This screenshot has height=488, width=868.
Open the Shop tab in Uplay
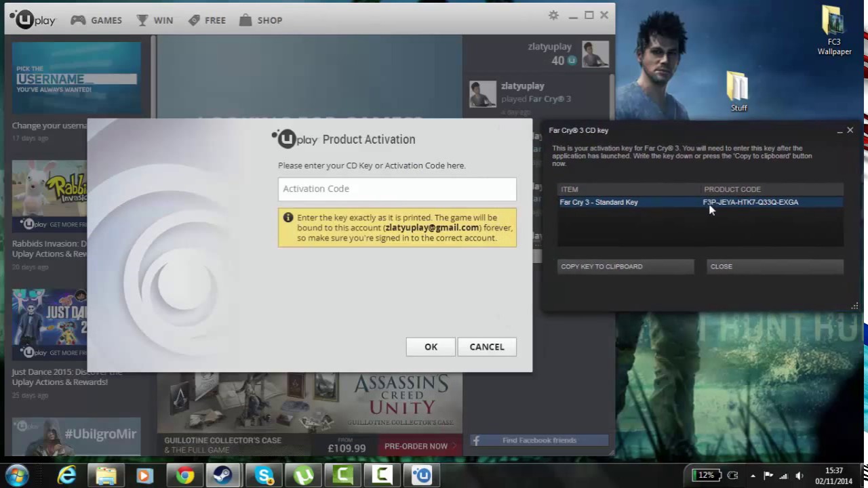260,20
